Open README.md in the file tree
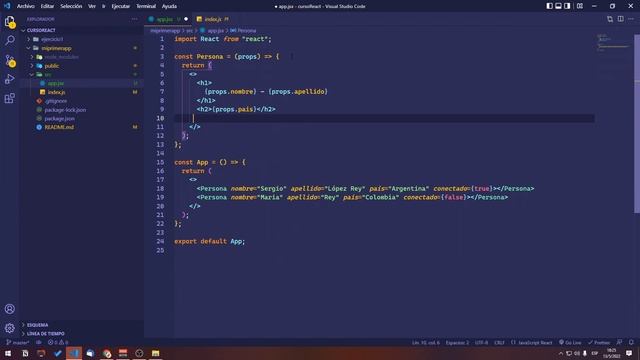Image resolution: width=640 pixels, height=360 pixels. tap(82, 127)
